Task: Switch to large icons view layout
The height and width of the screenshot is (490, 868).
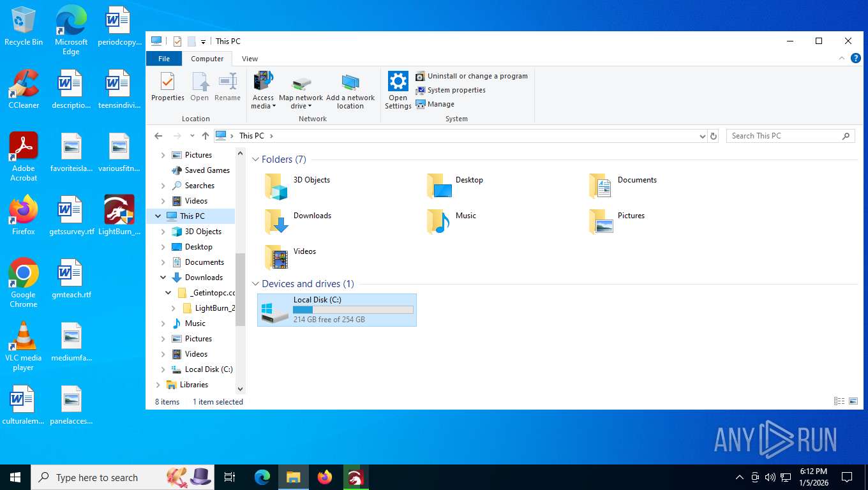Action: click(853, 401)
